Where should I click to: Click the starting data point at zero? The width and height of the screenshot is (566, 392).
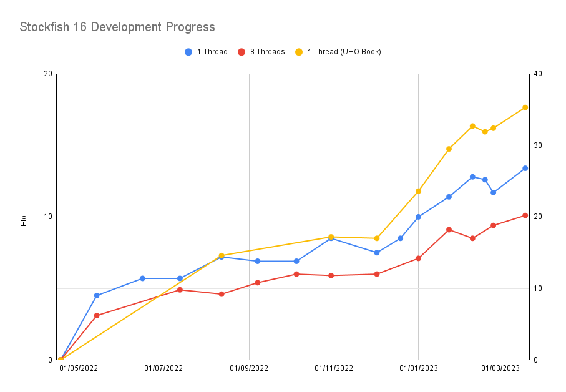[61, 360]
